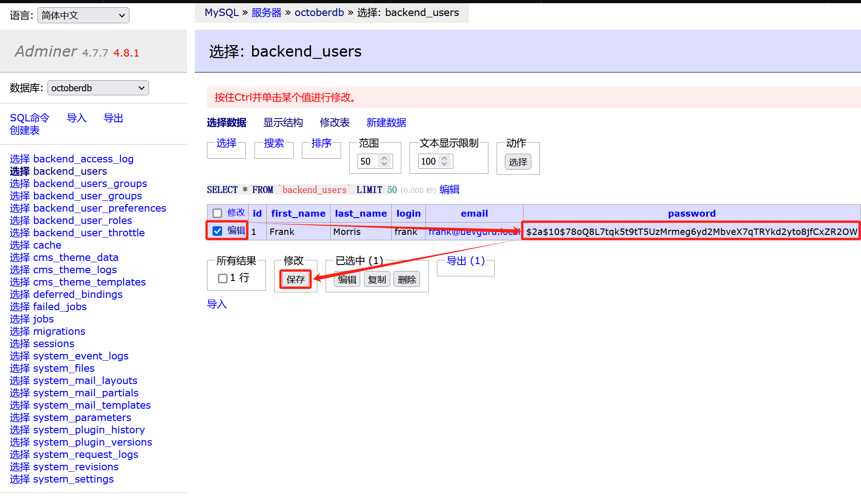
Task: Click the 导出 link in sidebar
Action: (113, 118)
